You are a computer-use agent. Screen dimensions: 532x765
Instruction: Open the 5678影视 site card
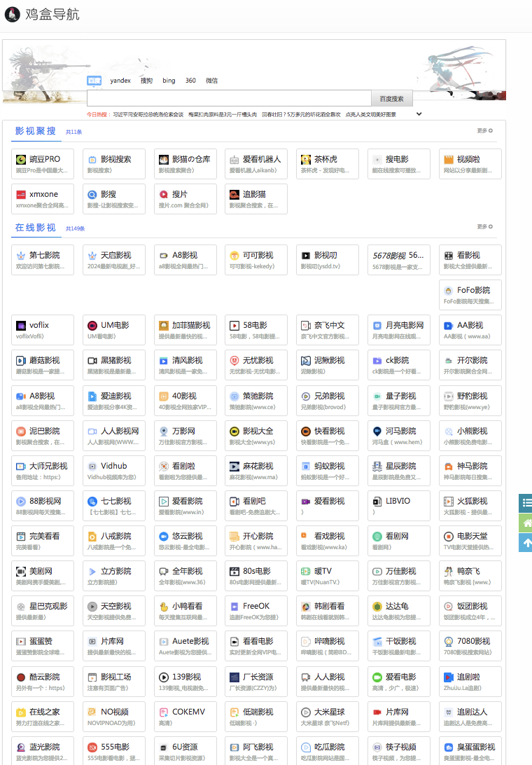click(399, 260)
